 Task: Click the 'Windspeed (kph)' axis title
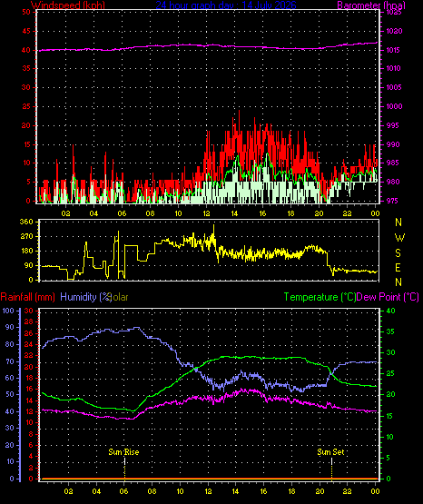[68, 5]
